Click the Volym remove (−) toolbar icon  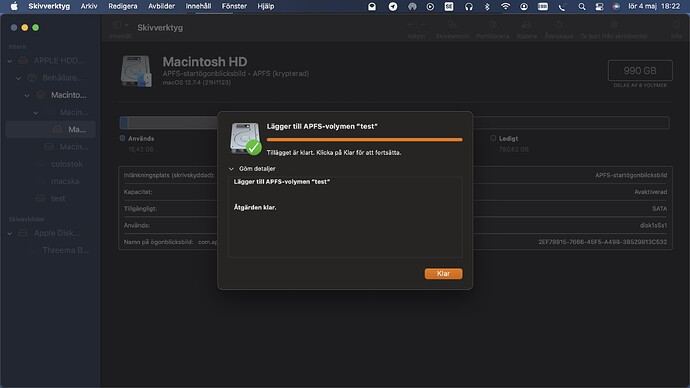click(x=423, y=25)
